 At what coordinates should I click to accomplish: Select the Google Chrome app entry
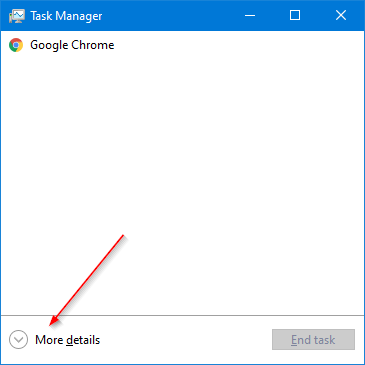[182, 45]
